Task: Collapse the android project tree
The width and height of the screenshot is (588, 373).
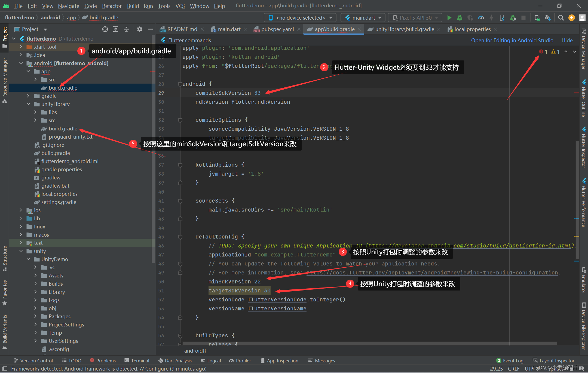Action: pyautogui.click(x=18, y=63)
